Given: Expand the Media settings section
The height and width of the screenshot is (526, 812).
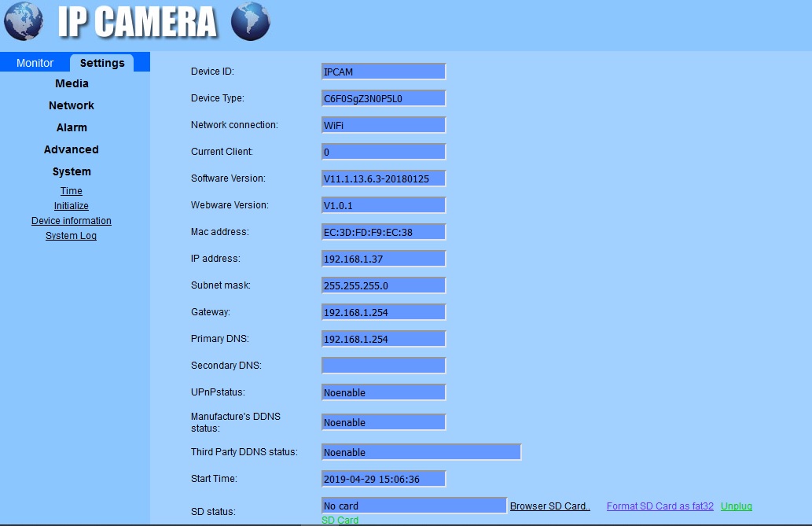Looking at the screenshot, I should tap(72, 83).
